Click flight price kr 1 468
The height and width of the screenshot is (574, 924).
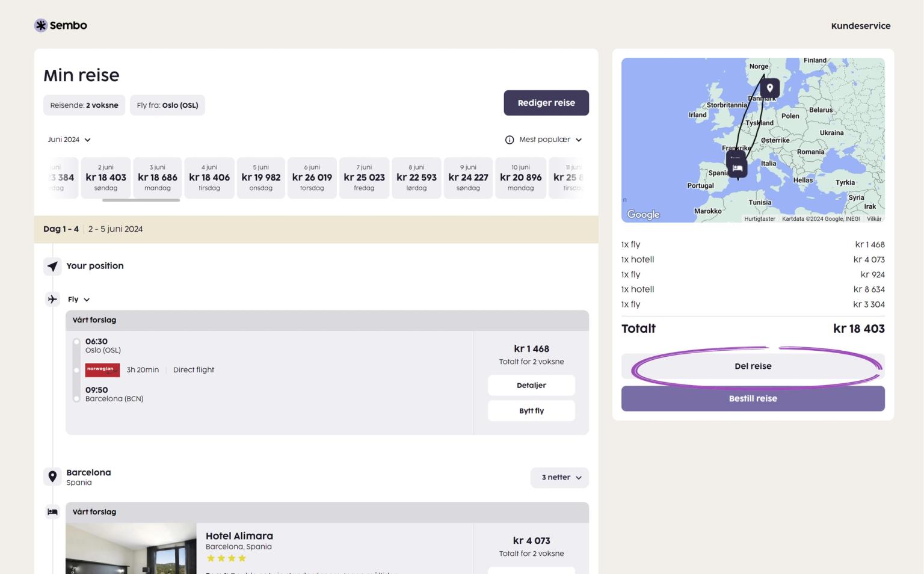531,349
